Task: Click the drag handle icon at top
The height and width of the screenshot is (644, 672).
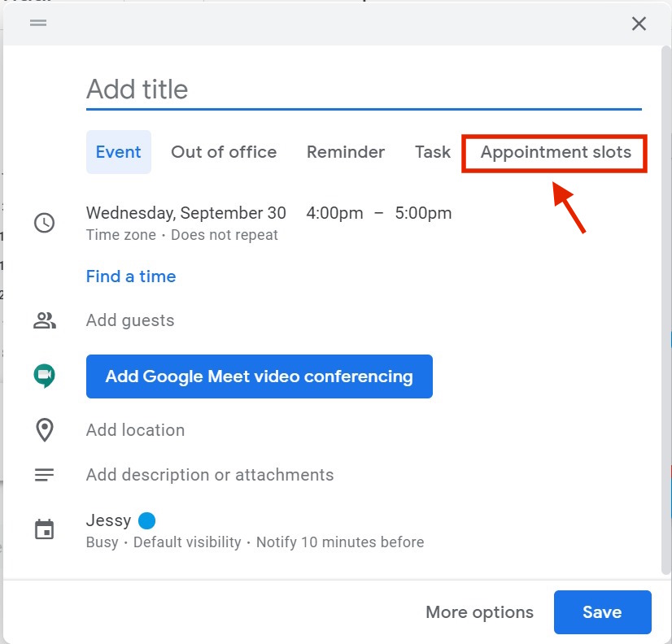Action: point(38,23)
